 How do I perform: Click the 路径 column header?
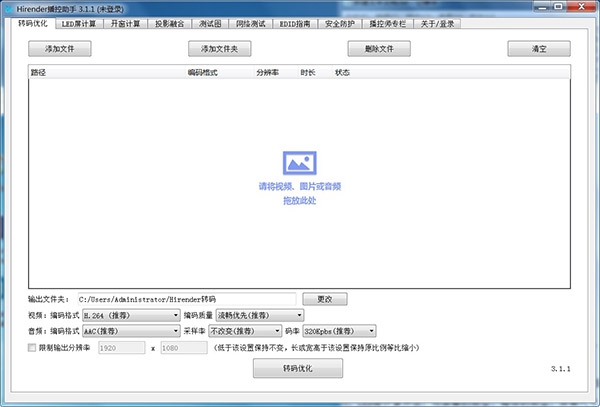coord(107,72)
